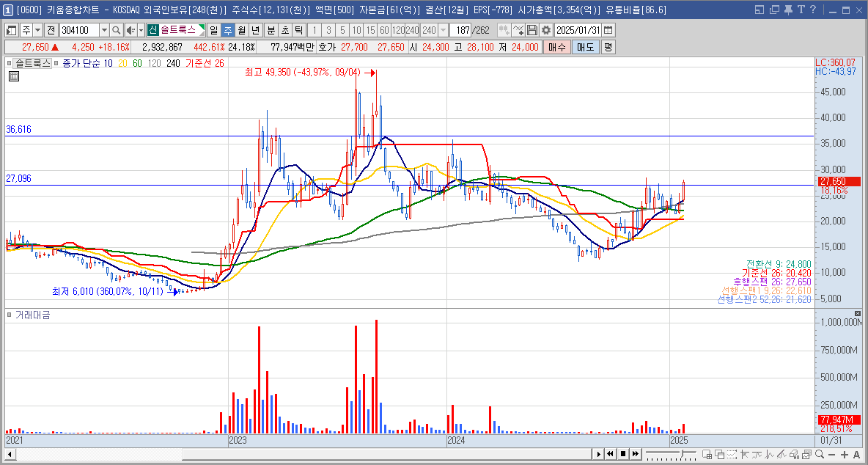Focus the stock code field 304100
The height and width of the screenshot is (465, 868).
tap(79, 30)
